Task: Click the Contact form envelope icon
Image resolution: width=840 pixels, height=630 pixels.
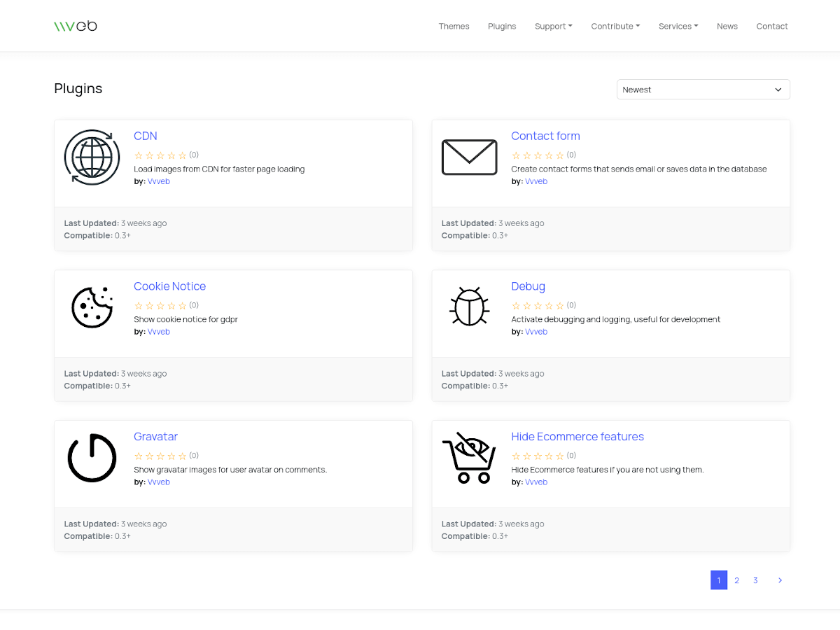Action: click(469, 157)
